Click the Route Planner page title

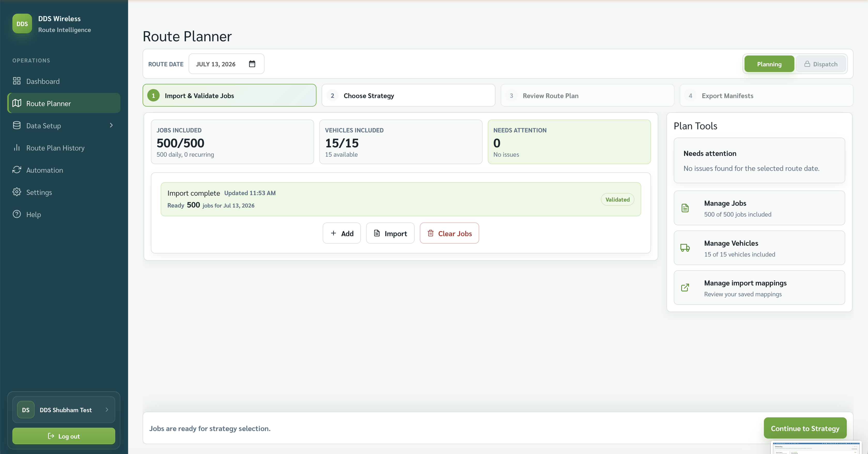pyautogui.click(x=187, y=36)
